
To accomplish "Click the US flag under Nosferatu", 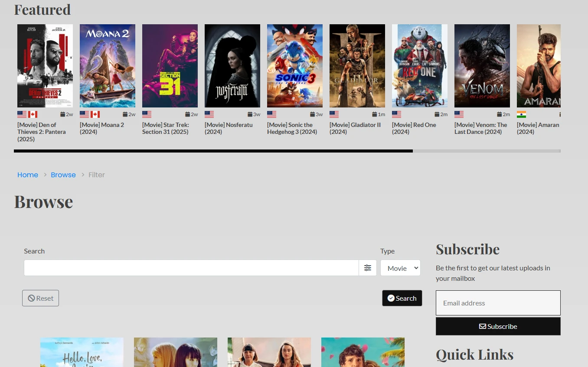I will point(209,114).
